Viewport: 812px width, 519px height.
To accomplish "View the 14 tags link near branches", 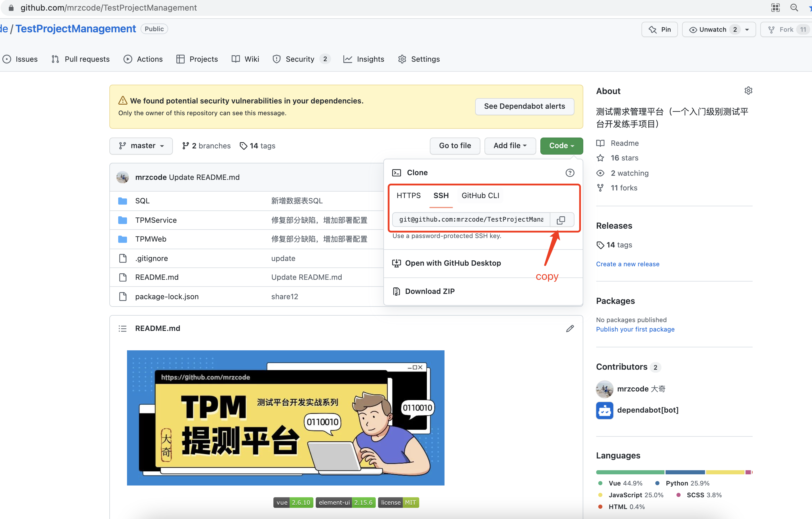I will 258,145.
